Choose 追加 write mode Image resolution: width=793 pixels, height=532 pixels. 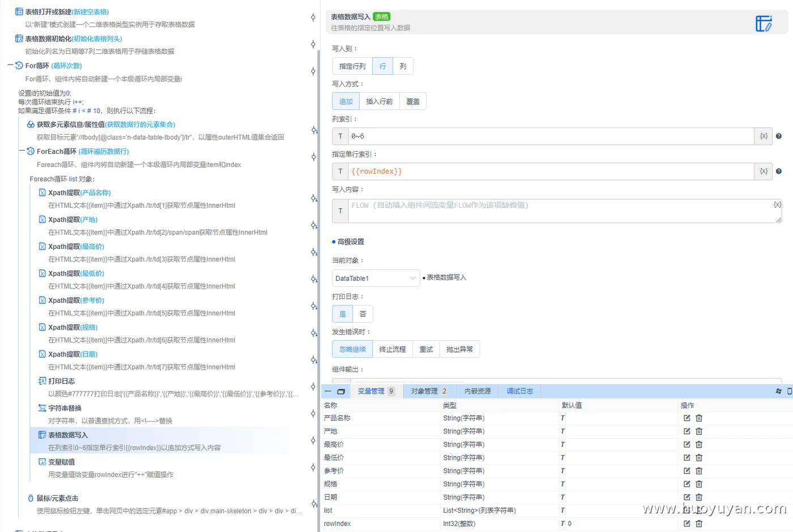tap(346, 101)
